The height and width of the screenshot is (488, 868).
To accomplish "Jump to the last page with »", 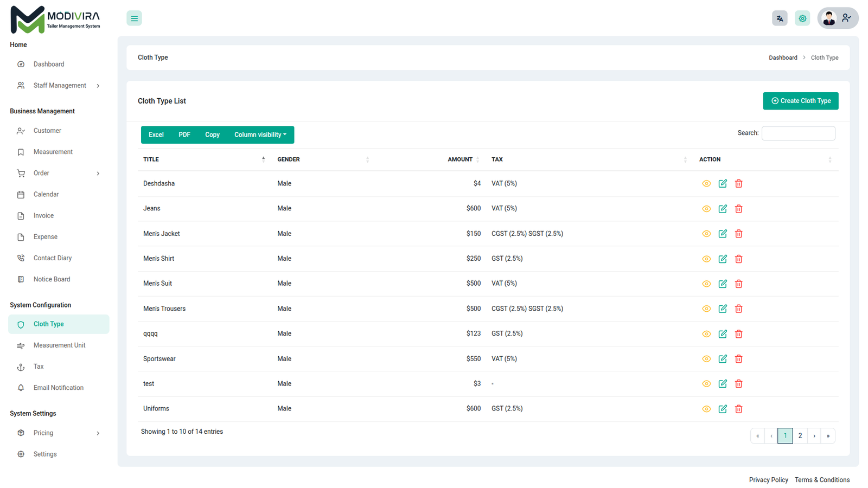I will tap(828, 436).
